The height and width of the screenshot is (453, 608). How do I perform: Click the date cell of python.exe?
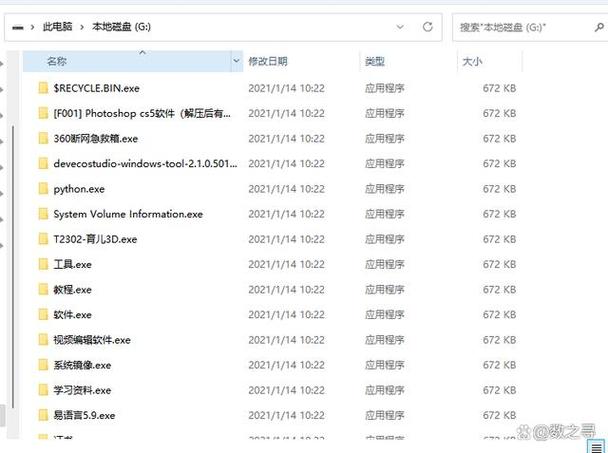coord(286,189)
